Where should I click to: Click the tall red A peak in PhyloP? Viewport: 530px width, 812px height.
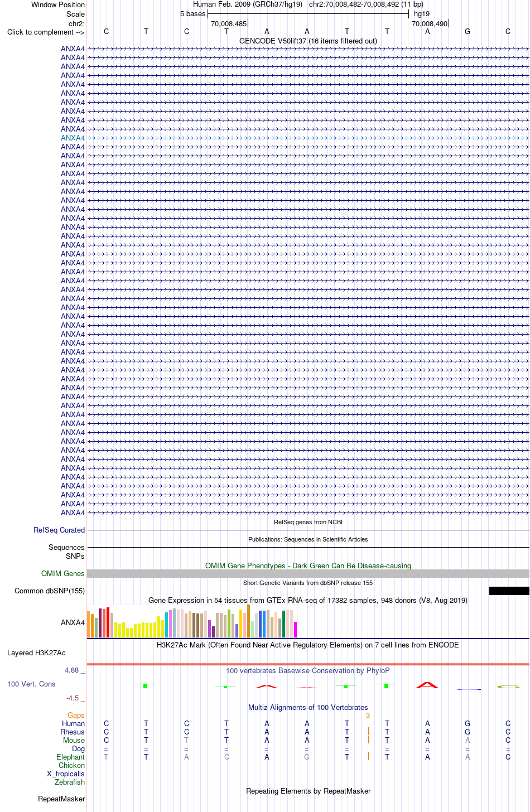tap(427, 684)
